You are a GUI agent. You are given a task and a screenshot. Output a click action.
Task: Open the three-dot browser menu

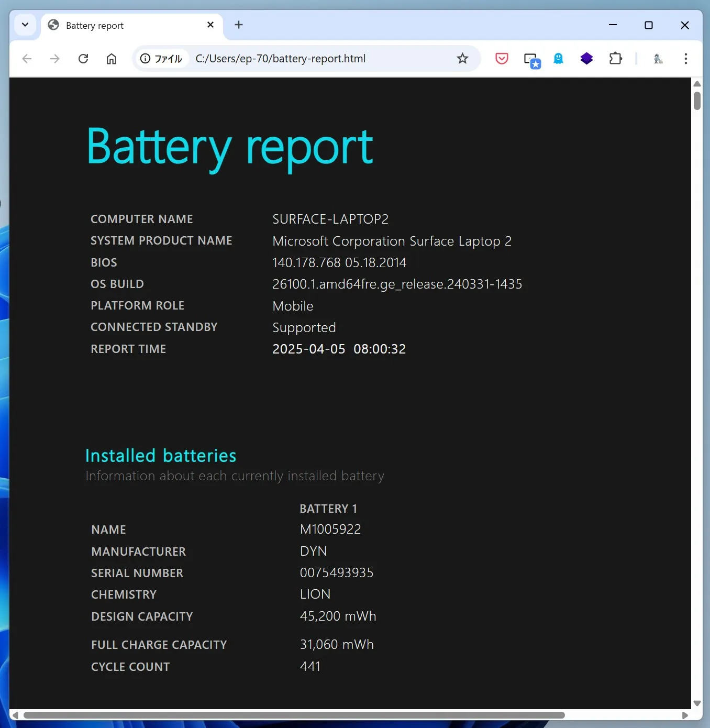686,59
